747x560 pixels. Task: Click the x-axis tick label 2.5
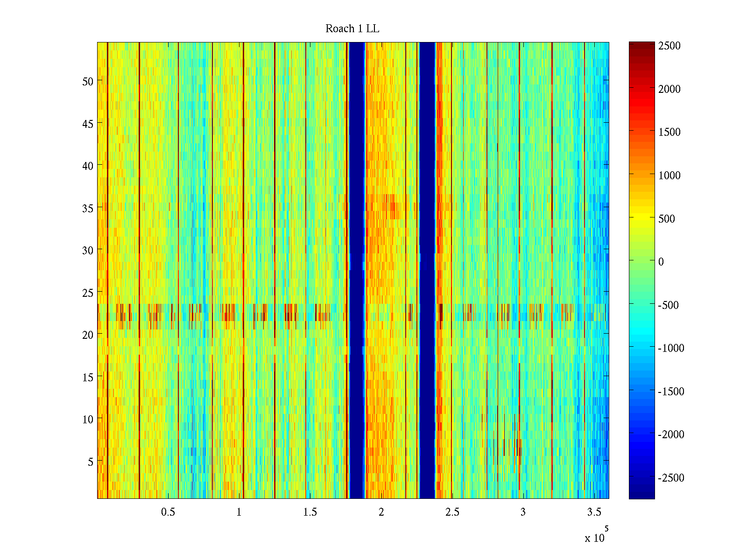tap(452, 512)
